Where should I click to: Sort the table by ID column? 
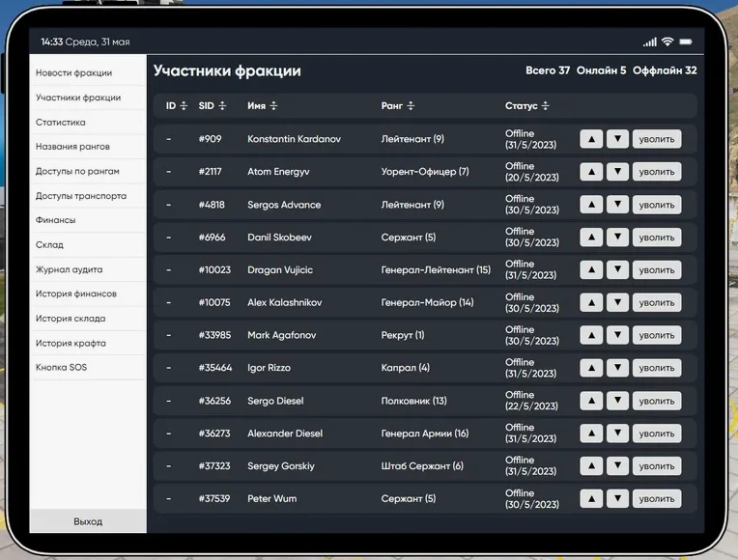point(177,106)
